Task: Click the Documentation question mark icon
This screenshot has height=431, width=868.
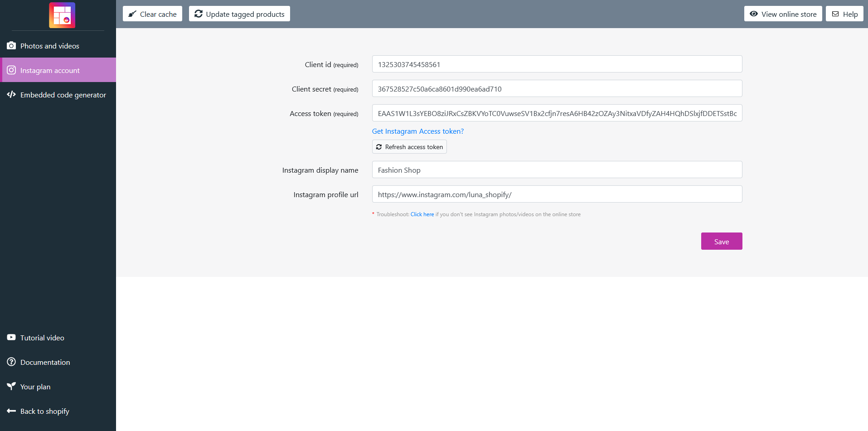Action: (11, 362)
